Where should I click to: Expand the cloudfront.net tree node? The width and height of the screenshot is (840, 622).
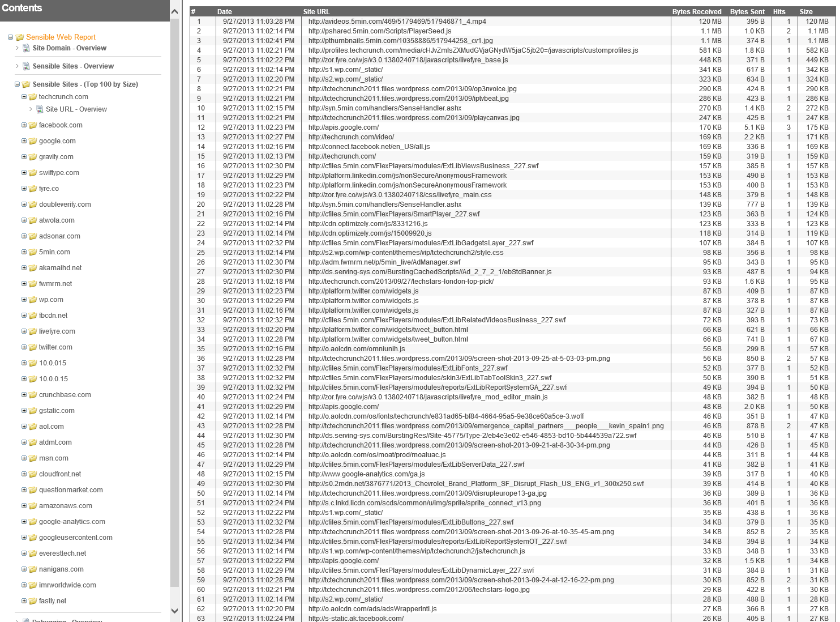coord(24,474)
